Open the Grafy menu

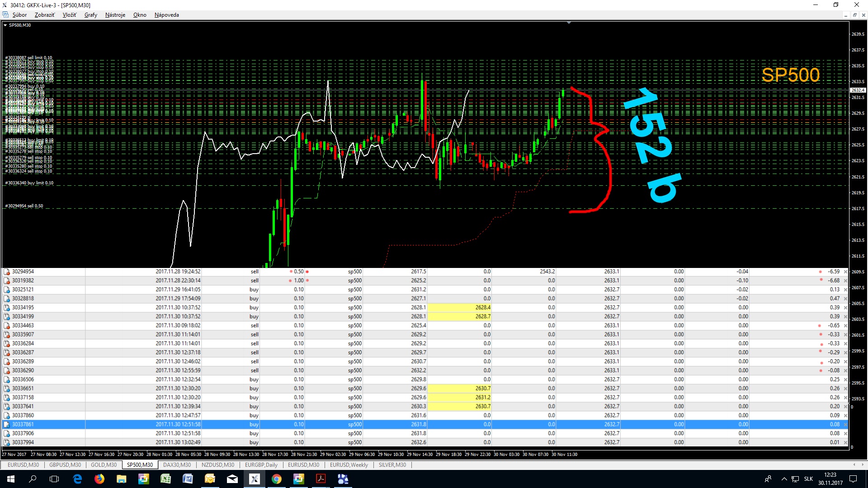90,15
